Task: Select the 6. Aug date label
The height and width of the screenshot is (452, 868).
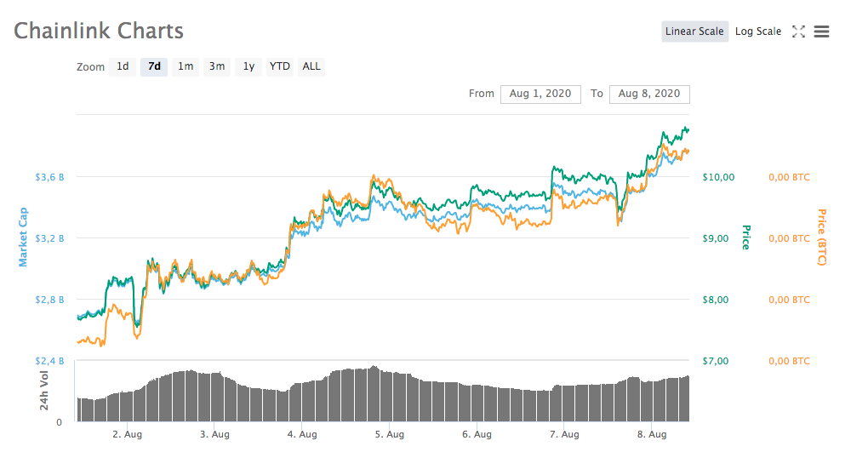Action: pyautogui.click(x=477, y=434)
